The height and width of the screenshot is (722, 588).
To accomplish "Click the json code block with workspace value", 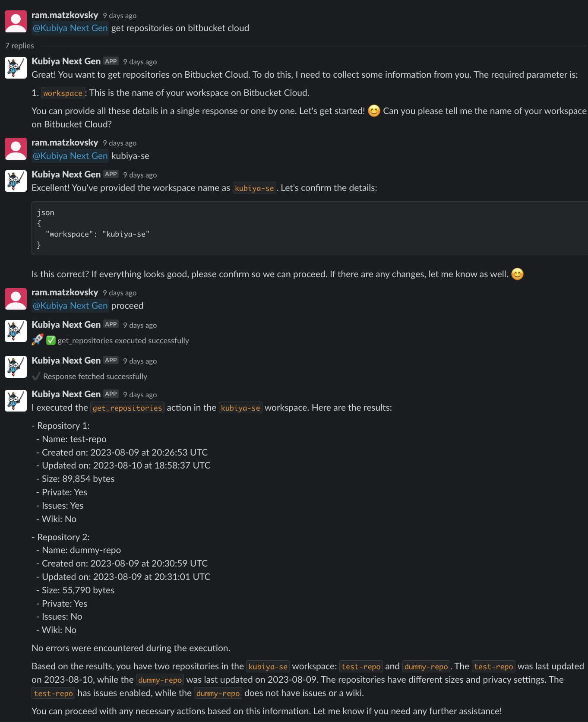I will 310,228.
